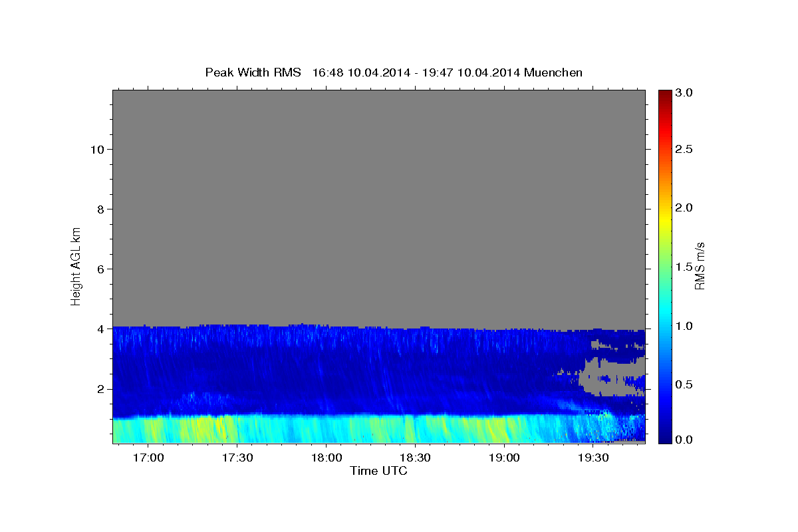798x532 pixels.
Task: Click the 18:00 time tick label
Action: tap(327, 458)
